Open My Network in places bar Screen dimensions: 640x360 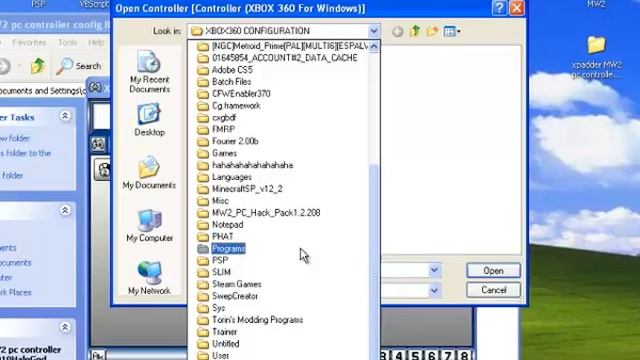pos(149,278)
